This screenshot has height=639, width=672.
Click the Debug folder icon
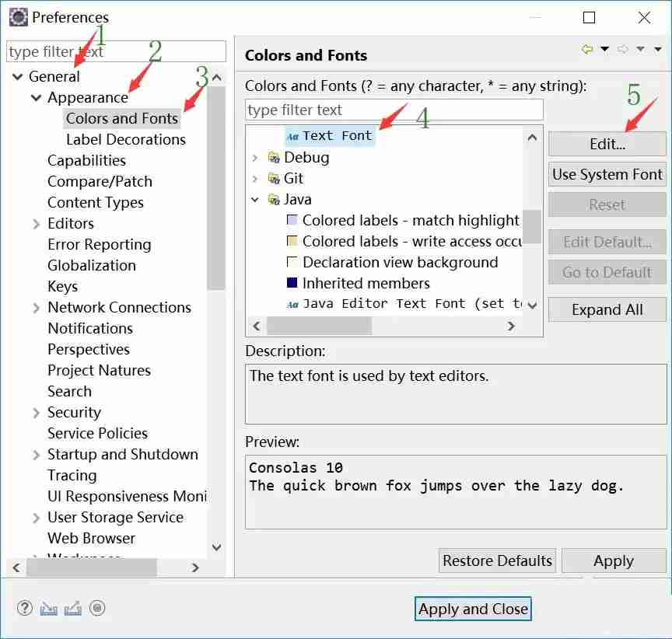click(x=274, y=158)
